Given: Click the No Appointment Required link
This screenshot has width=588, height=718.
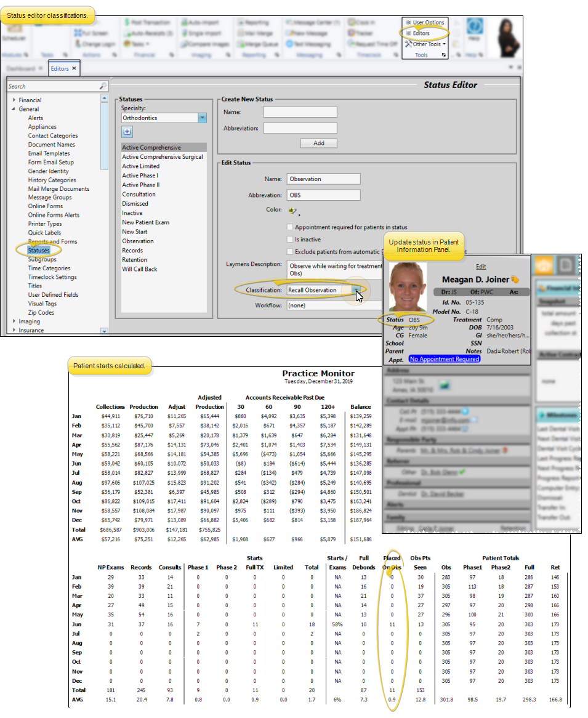Looking at the screenshot, I should coord(445,359).
